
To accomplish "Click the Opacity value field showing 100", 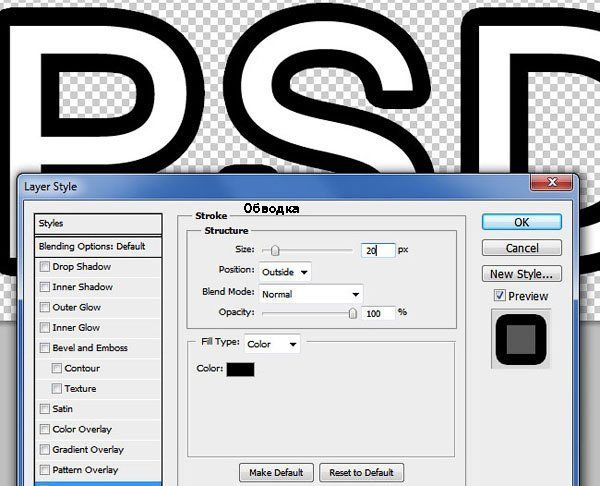I will click(x=378, y=313).
